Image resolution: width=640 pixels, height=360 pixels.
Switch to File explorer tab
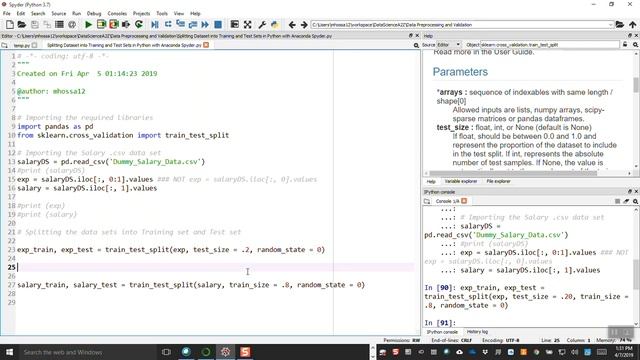[498, 181]
